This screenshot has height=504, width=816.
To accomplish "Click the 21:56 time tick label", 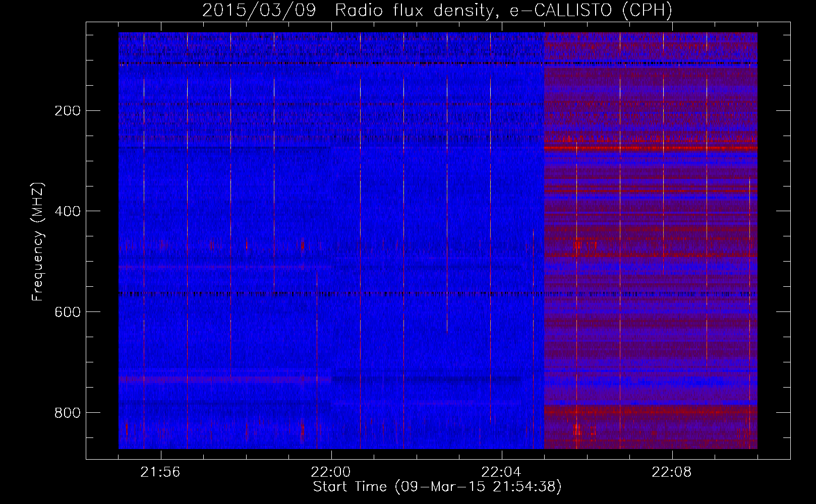I will point(160,472).
